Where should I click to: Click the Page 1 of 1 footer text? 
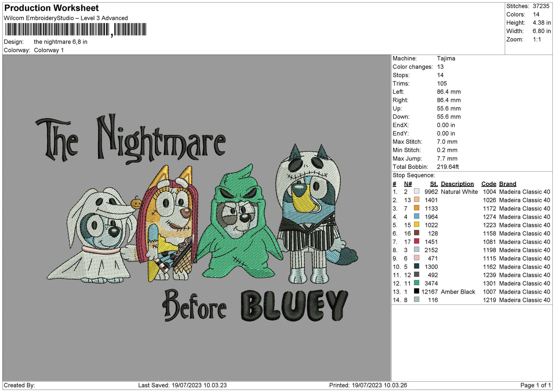535,385
